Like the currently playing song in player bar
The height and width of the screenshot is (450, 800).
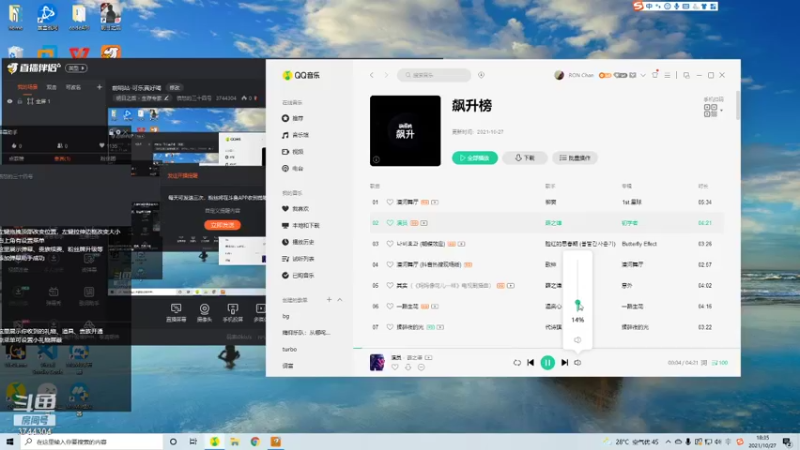tap(395, 367)
